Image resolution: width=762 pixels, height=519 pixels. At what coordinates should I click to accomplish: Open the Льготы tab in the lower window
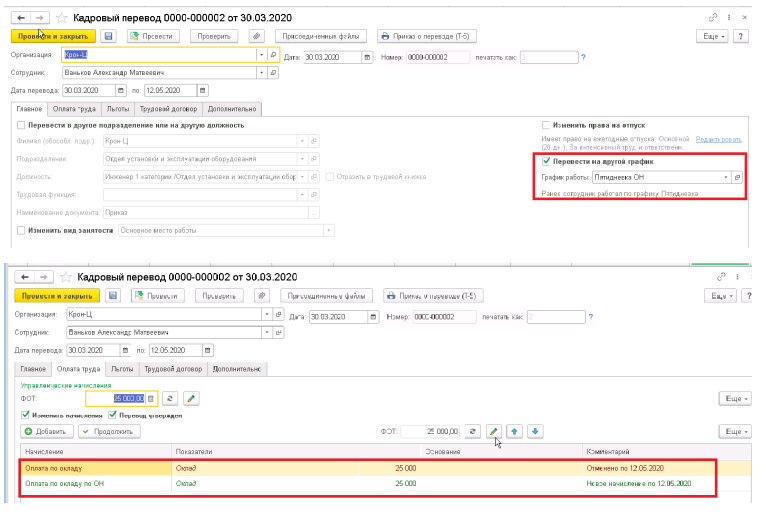(122, 368)
